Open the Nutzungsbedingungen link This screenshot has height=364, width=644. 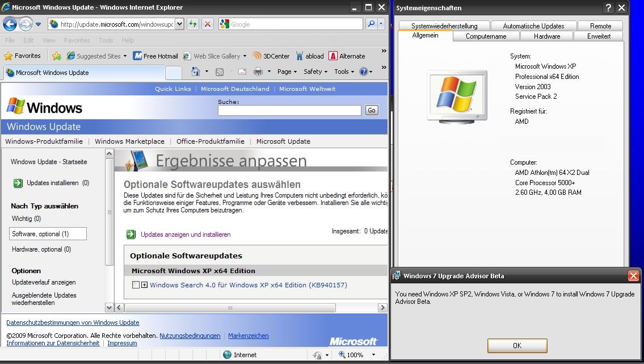pyautogui.click(x=190, y=336)
